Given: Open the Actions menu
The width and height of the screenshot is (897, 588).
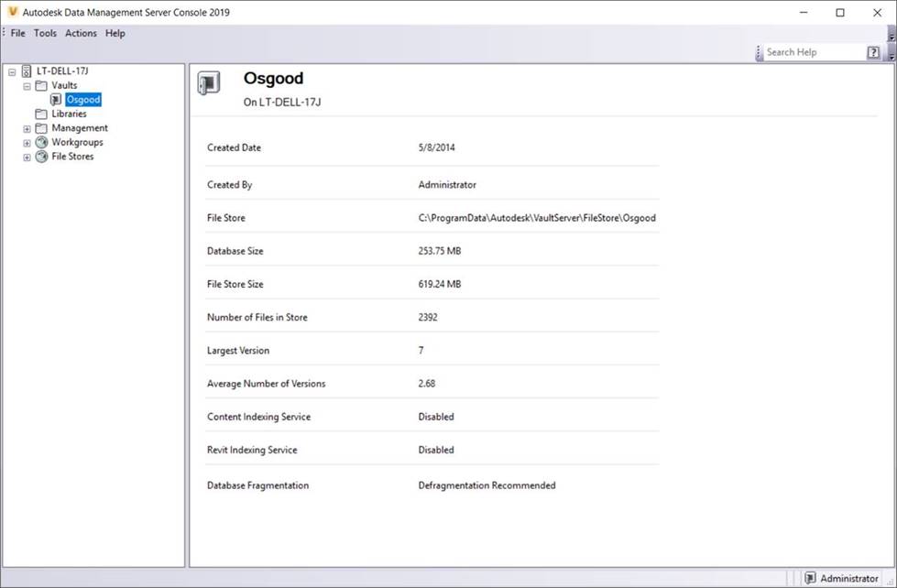Looking at the screenshot, I should (81, 33).
